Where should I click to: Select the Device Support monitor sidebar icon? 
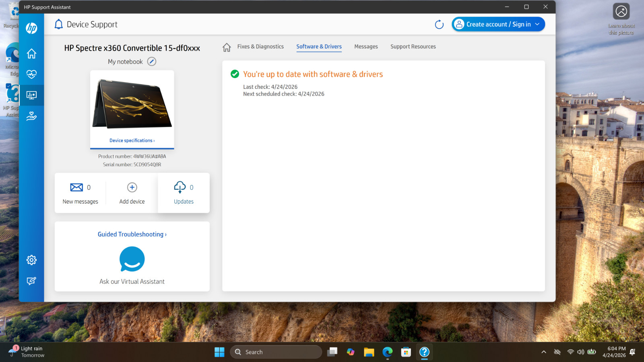click(31, 95)
